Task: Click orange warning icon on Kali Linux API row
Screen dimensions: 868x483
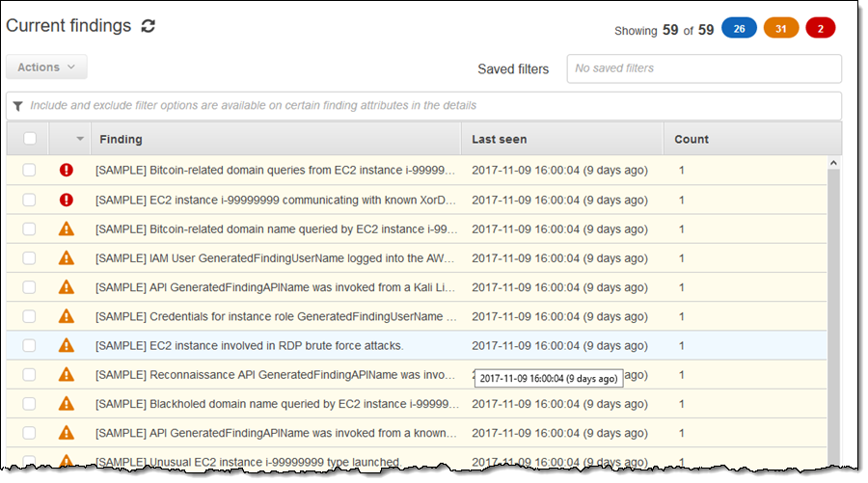Action: (66, 287)
